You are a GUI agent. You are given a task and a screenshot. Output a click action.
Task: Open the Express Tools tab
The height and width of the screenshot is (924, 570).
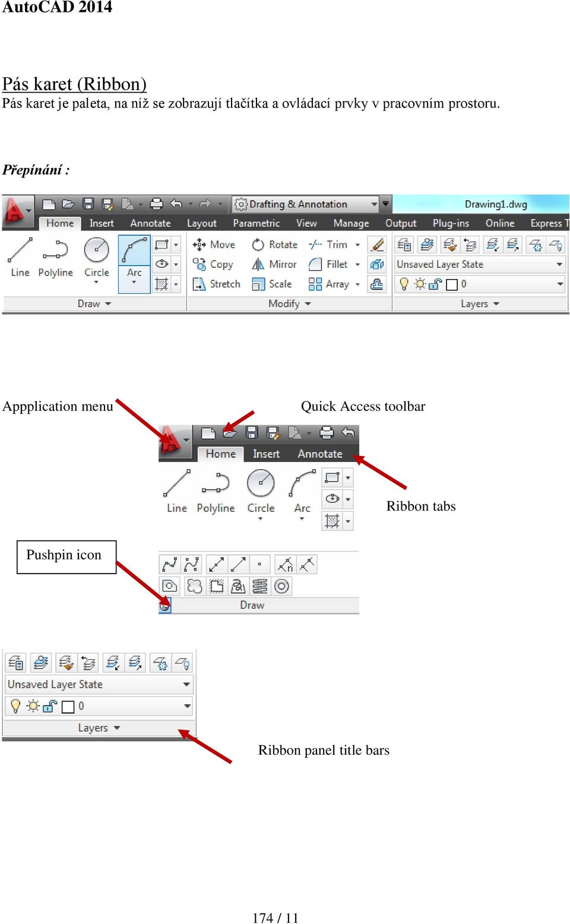[x=549, y=223]
